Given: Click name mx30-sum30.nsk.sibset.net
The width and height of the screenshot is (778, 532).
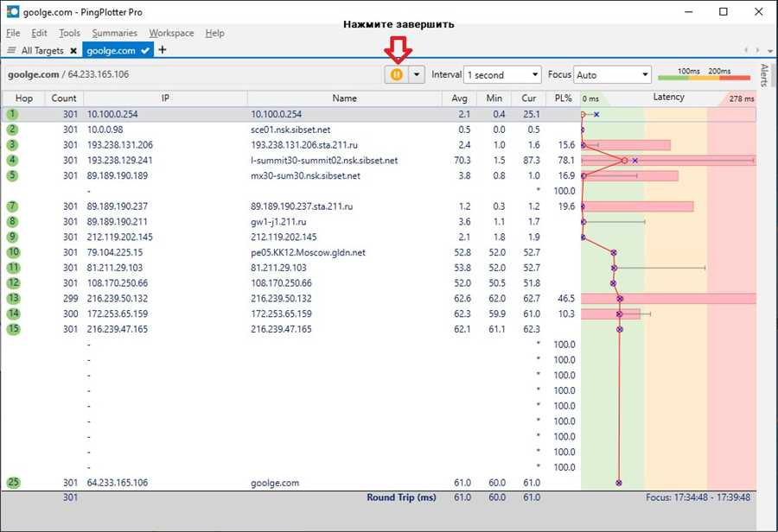Looking at the screenshot, I should point(305,175).
